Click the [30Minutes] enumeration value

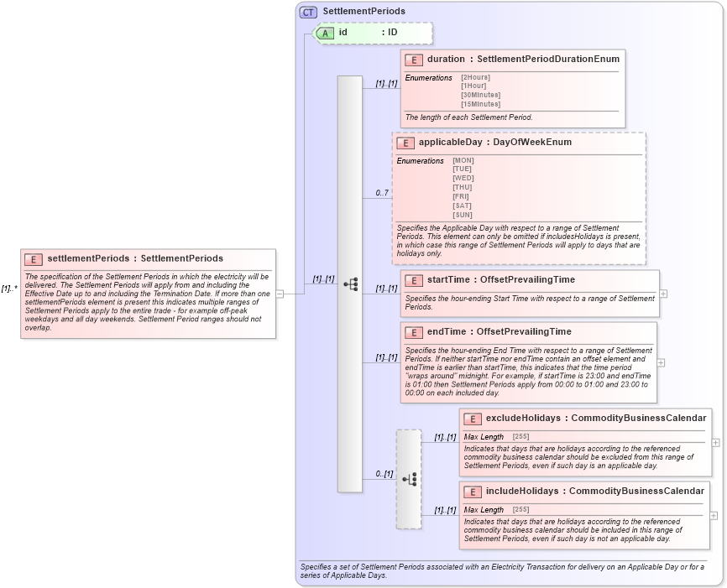[x=481, y=95]
